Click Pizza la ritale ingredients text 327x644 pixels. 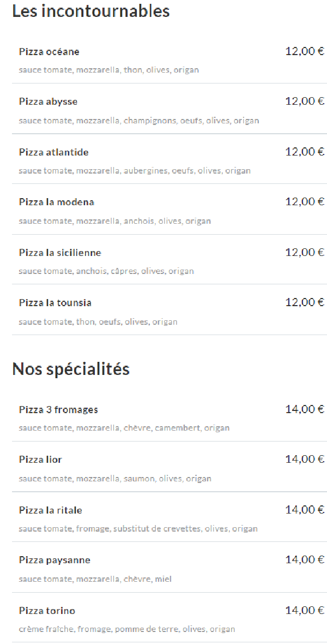click(138, 529)
